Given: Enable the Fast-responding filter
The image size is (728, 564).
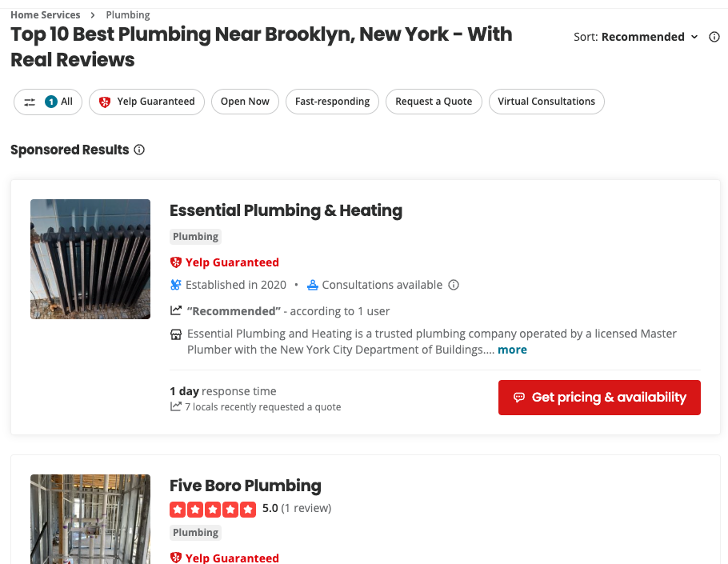Looking at the screenshot, I should click(332, 102).
